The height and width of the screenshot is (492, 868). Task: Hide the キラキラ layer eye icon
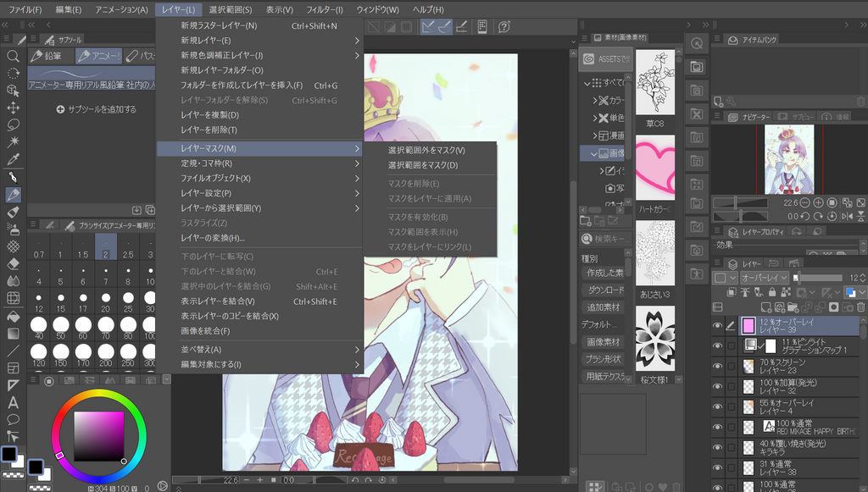(x=717, y=447)
